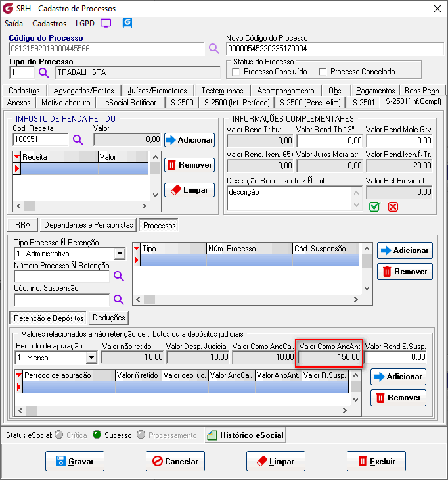
Task: Open Tipo Processo Ñ Retenção dropdown
Action: tap(120, 254)
